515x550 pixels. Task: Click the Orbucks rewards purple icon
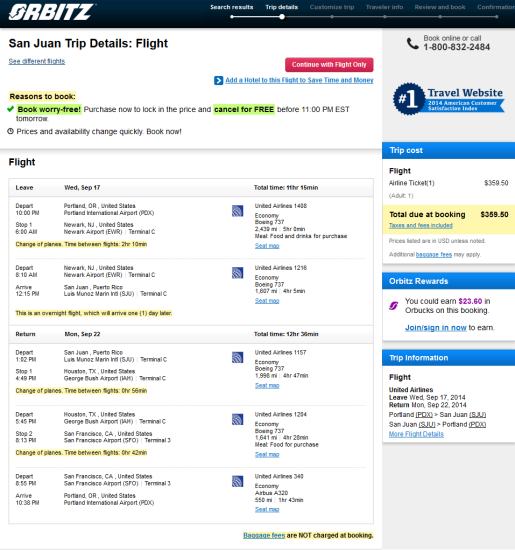(x=394, y=306)
